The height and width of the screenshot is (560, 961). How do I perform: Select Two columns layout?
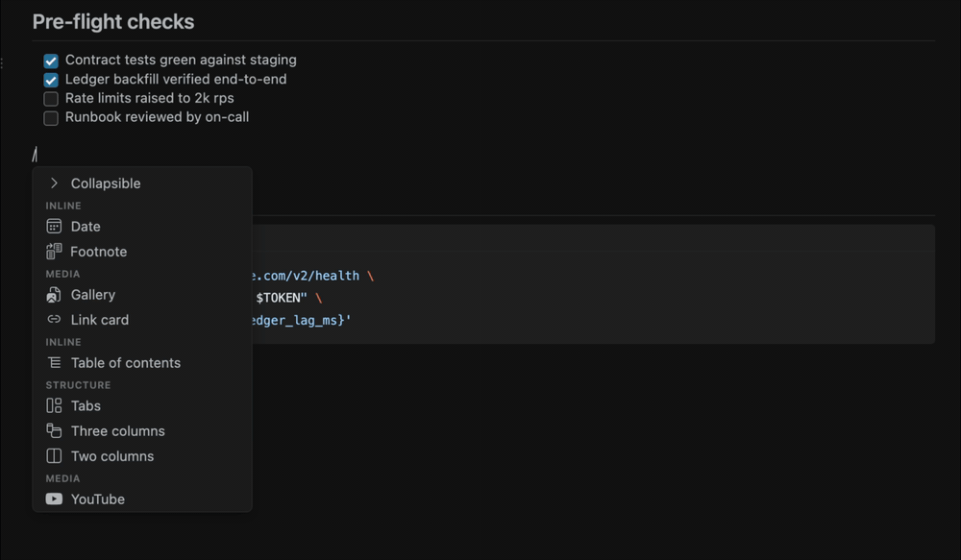coord(142,456)
